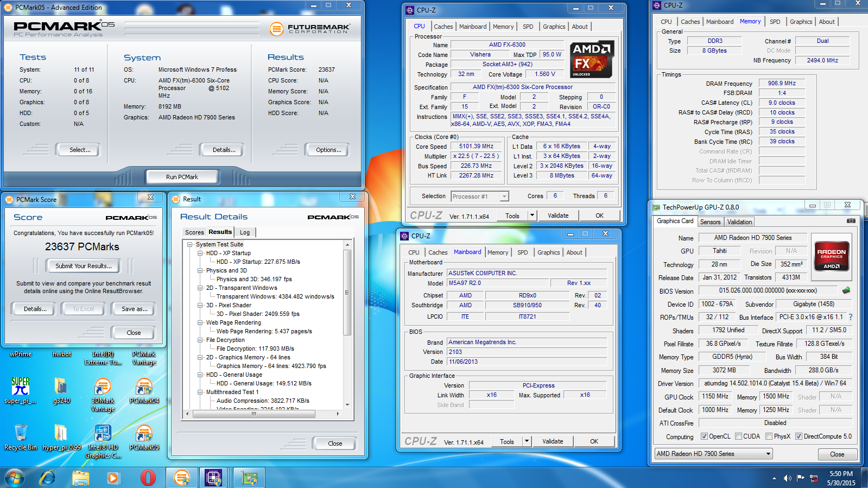Viewport: 868px width, 488px height.
Task: Open Intel Extreme Tuning desktop shortcut
Action: coord(103,358)
